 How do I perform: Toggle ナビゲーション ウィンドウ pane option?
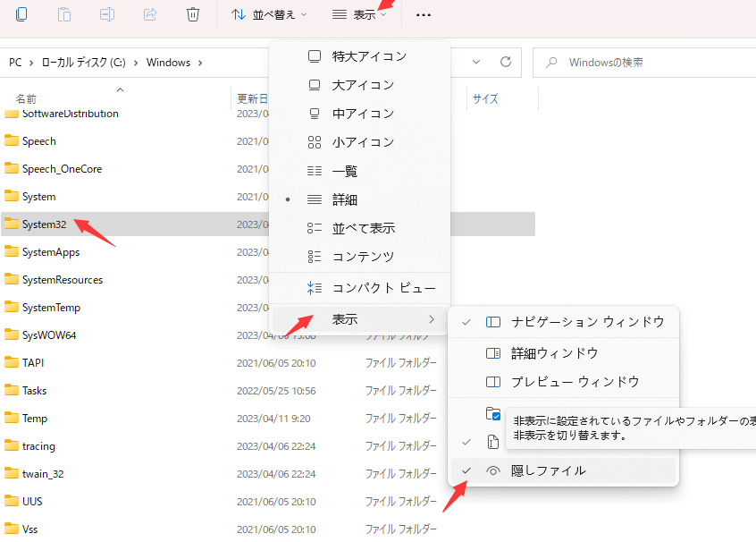[x=587, y=322]
